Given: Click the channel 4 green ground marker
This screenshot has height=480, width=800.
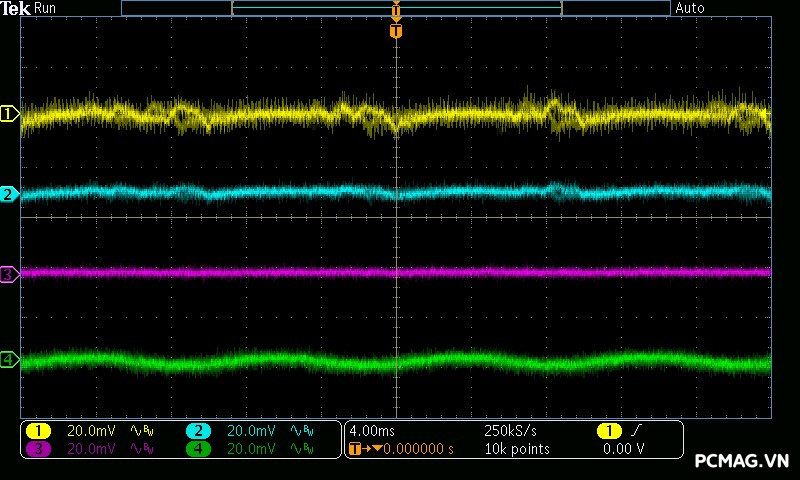Looking at the screenshot, I should click(9, 359).
